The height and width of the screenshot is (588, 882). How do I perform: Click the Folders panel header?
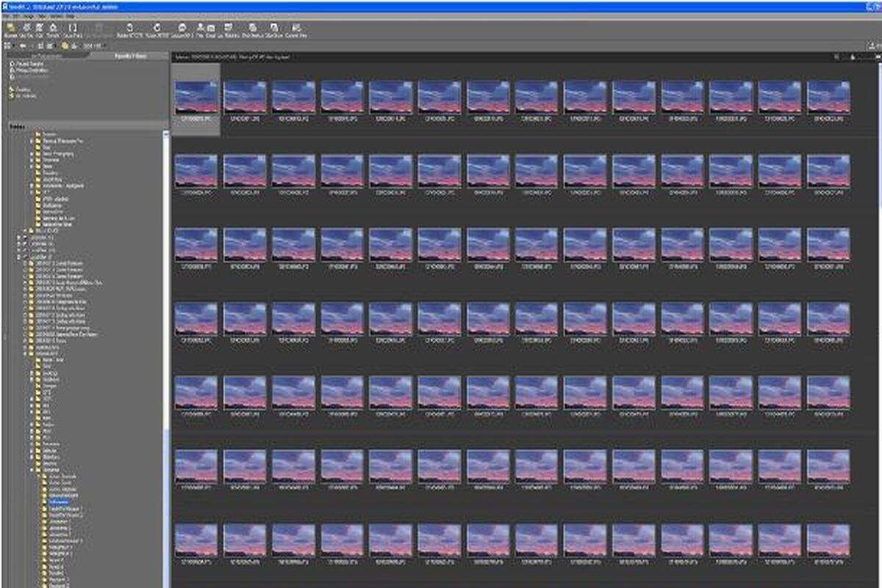pos(18,126)
